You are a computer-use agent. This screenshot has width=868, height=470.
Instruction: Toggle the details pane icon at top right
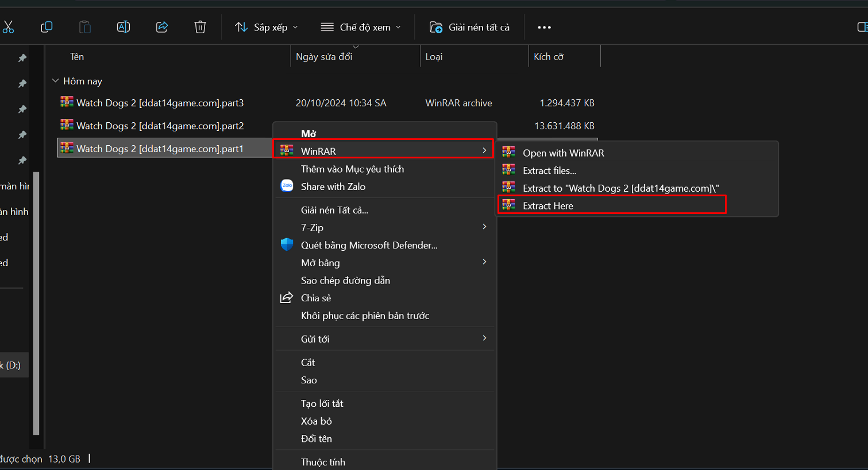pos(862,27)
